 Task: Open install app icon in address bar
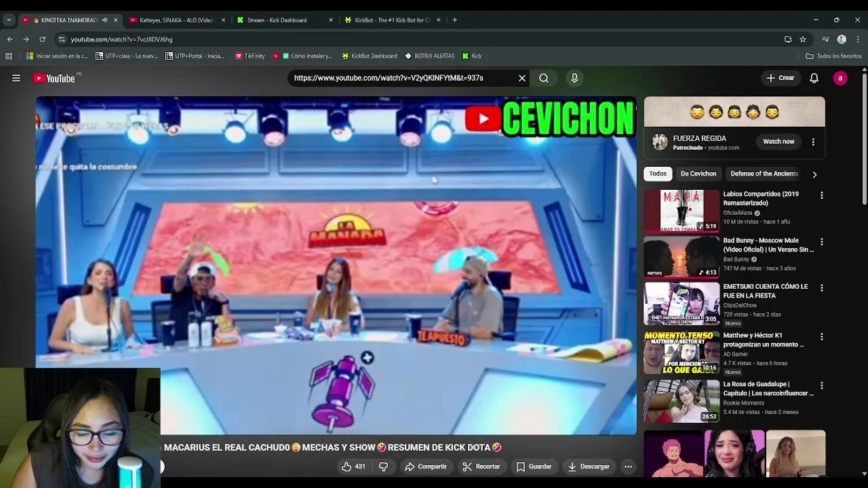pyautogui.click(x=788, y=39)
